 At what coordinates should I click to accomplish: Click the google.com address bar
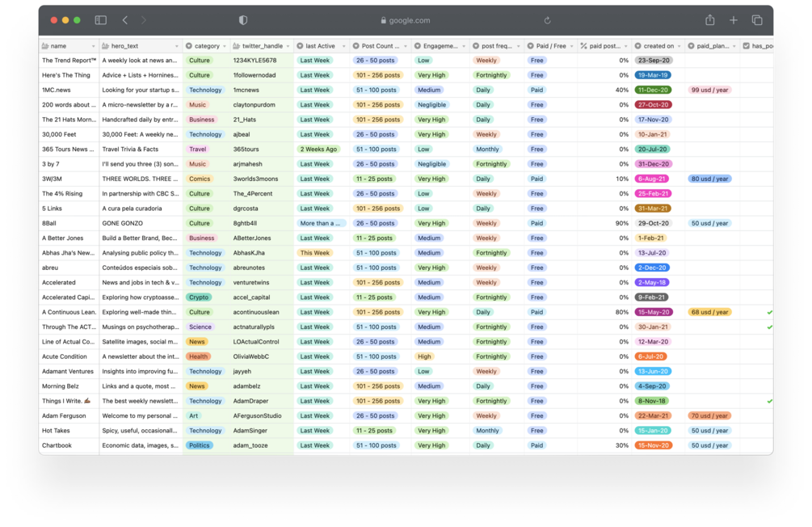coord(406,20)
